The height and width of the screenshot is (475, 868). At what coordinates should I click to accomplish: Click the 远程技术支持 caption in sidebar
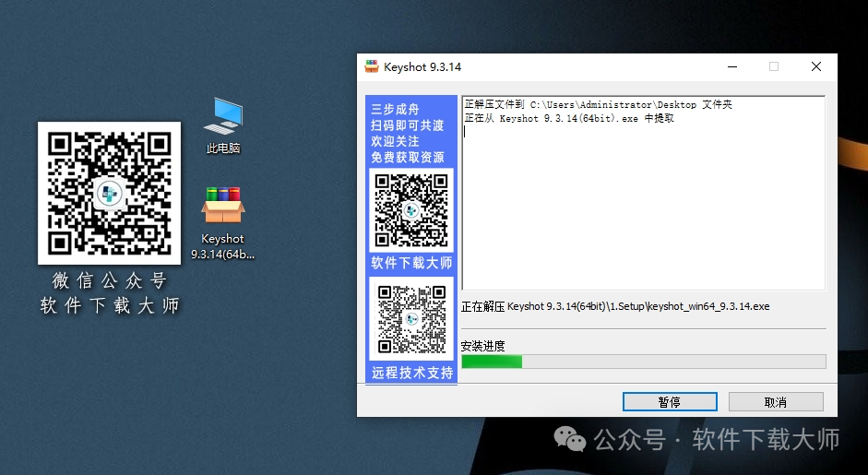click(x=411, y=373)
